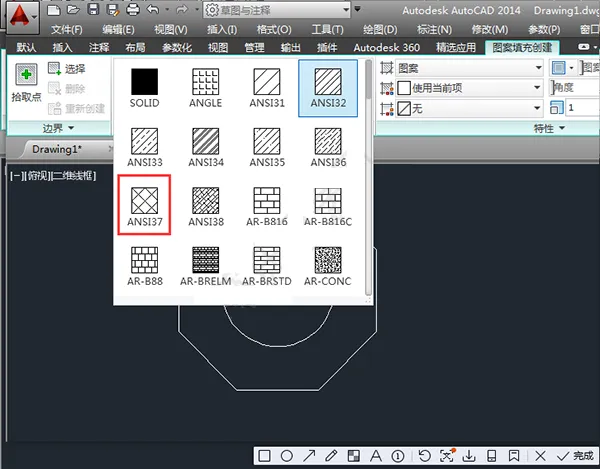
Task: Choose the AR-BRSTD hatch pattern
Action: click(x=267, y=266)
